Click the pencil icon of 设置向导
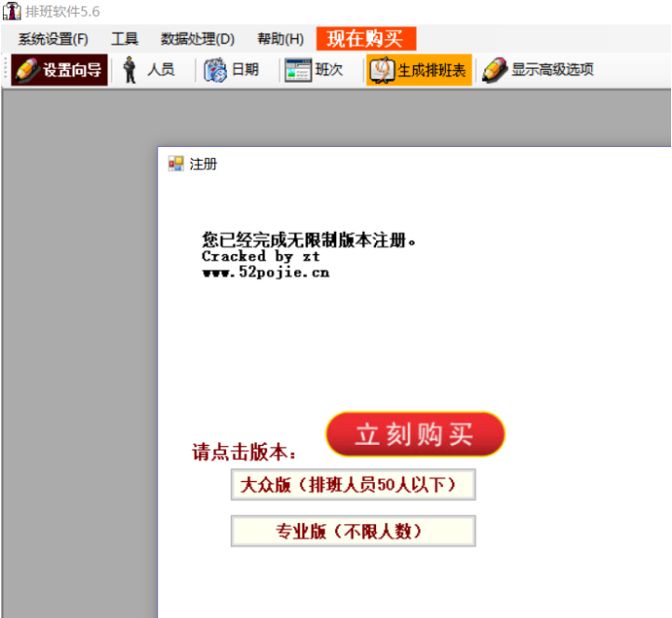Viewport: 672px width, 618px height. [27, 70]
